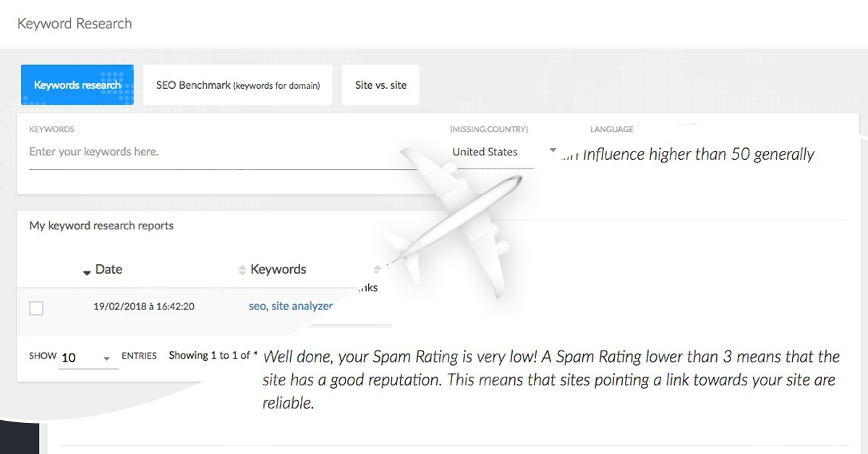
Task: Sort by clicking the Date column header
Action: click(x=110, y=269)
